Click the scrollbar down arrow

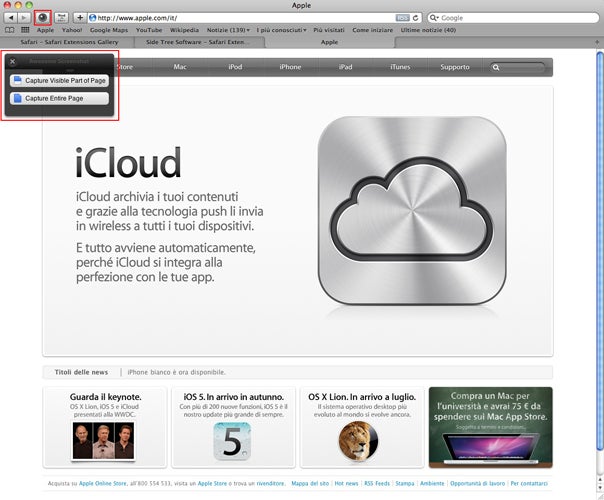click(x=600, y=488)
